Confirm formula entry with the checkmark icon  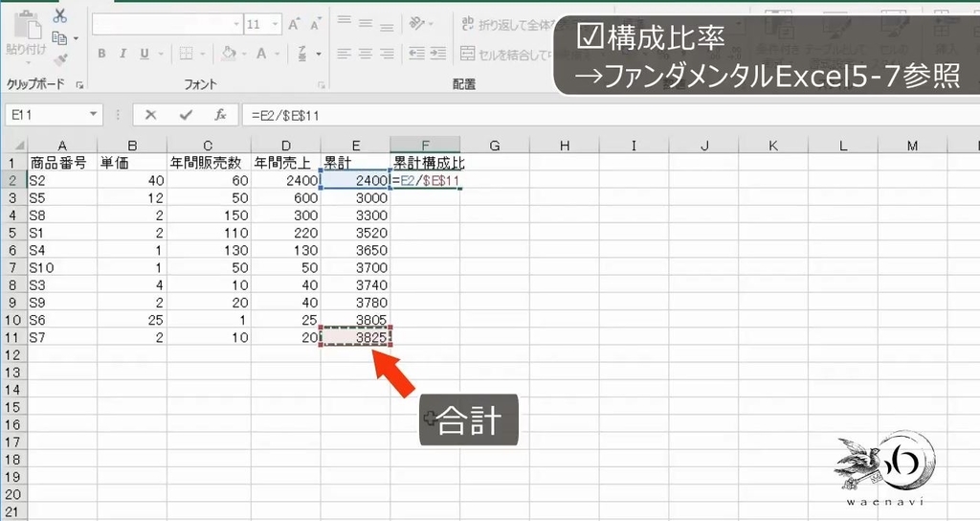tap(185, 115)
